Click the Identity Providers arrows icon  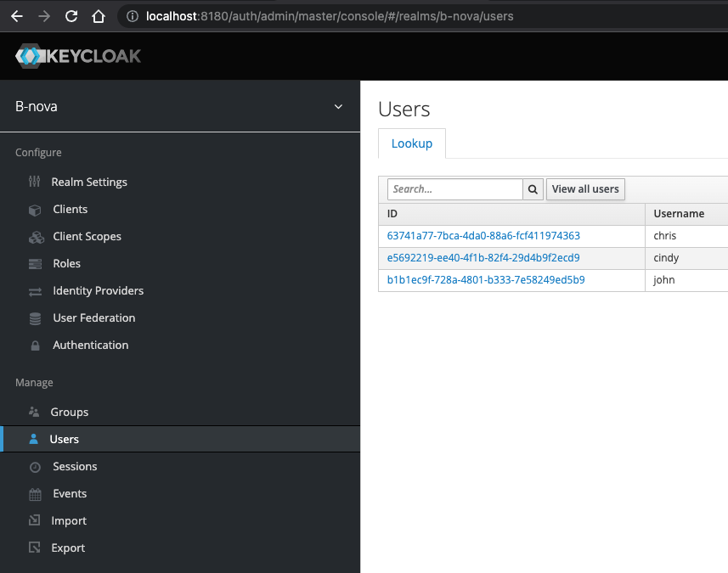click(x=35, y=291)
